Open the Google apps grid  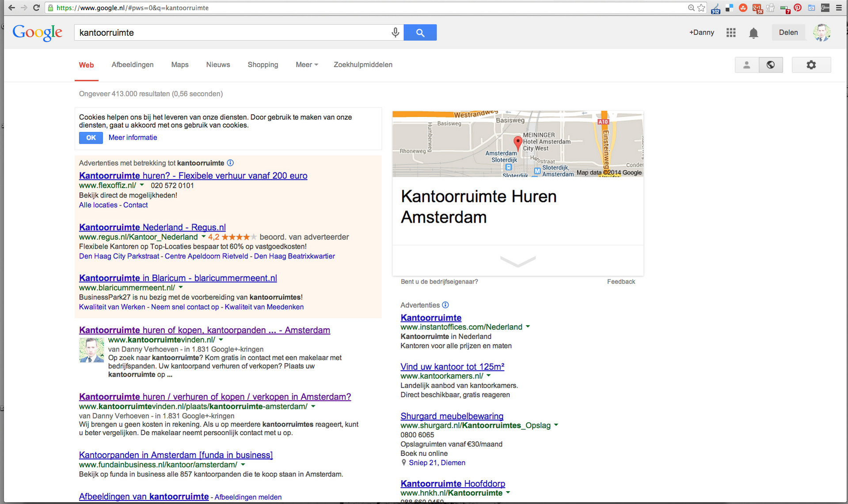(x=731, y=32)
